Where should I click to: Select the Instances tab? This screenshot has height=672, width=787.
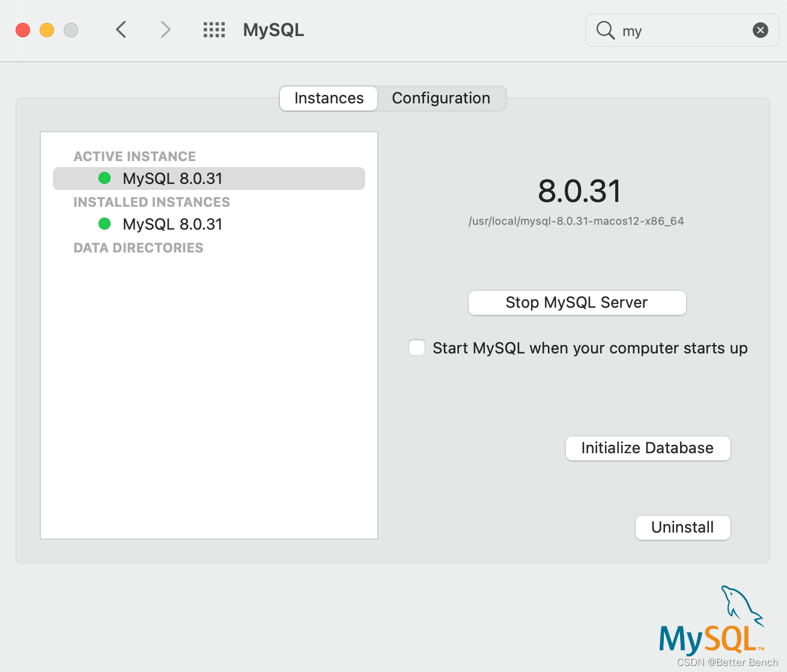point(328,98)
